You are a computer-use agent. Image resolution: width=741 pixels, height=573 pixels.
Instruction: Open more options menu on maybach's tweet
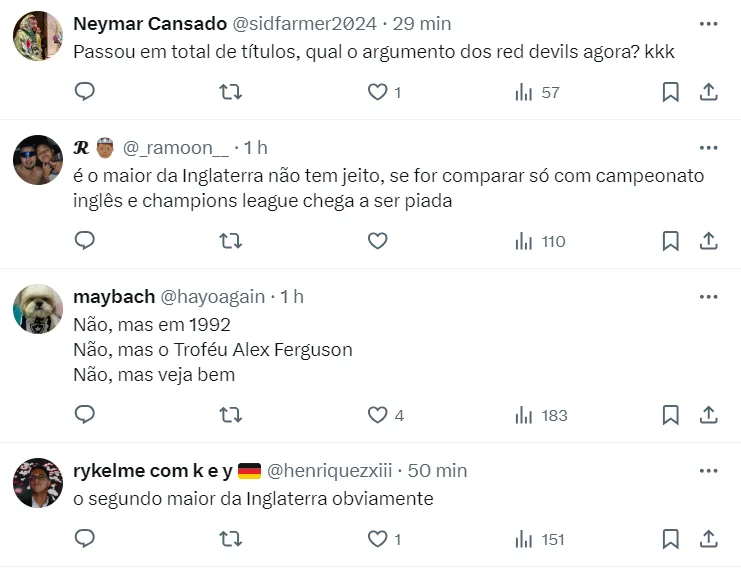[x=708, y=297]
